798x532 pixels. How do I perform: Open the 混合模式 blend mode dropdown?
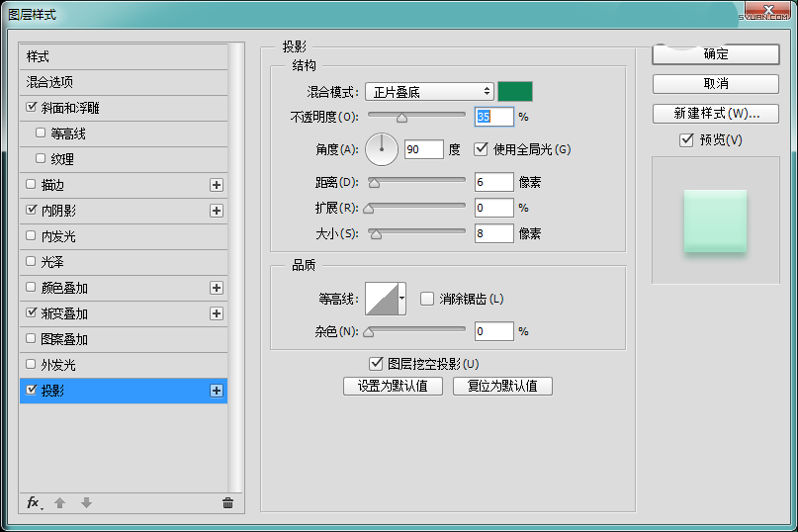[428, 92]
